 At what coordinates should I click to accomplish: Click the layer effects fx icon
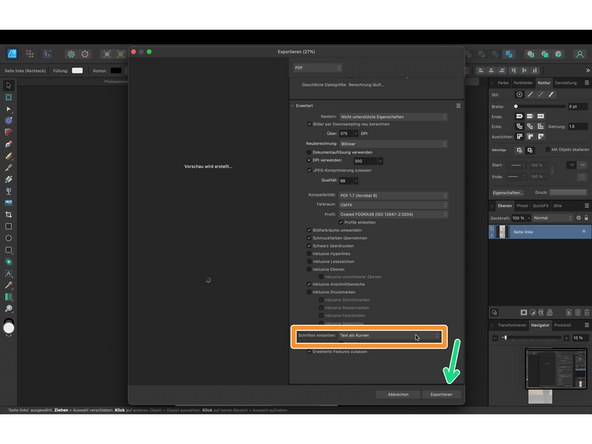pos(541,313)
